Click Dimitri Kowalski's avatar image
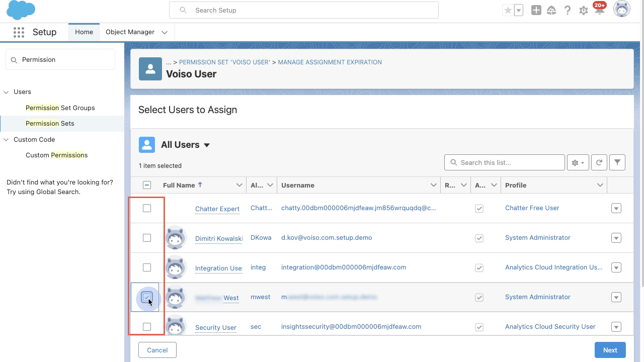The height and width of the screenshot is (362, 644). point(176,238)
